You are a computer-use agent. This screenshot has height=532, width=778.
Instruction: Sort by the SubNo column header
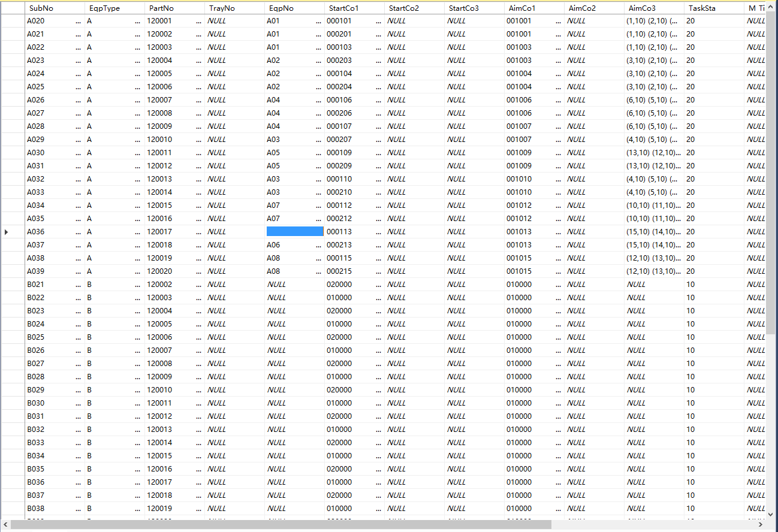point(54,8)
